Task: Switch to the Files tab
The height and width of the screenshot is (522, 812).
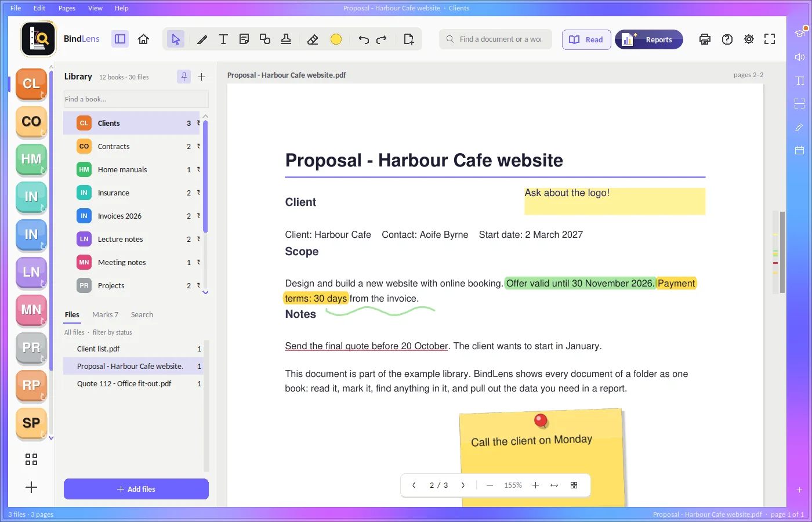Action: tap(72, 314)
